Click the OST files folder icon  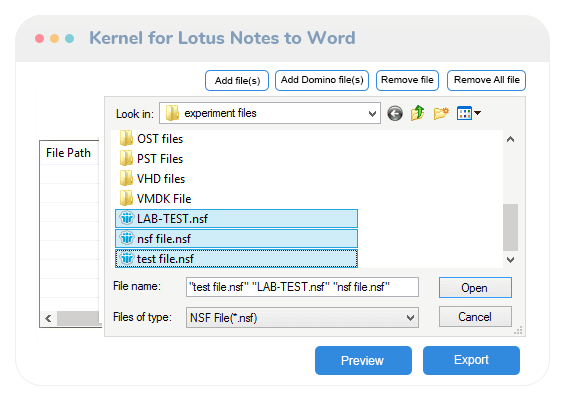pos(126,139)
